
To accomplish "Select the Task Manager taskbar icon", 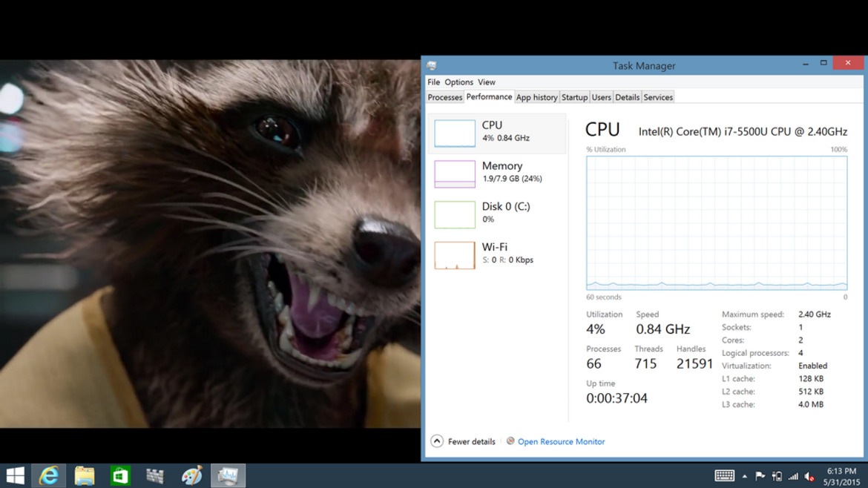I will click(x=228, y=475).
